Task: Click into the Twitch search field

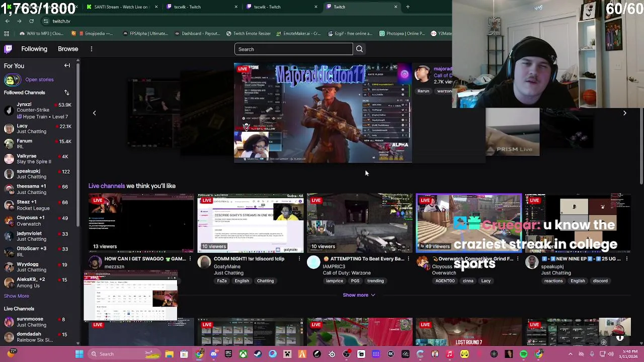Action: pos(293,49)
